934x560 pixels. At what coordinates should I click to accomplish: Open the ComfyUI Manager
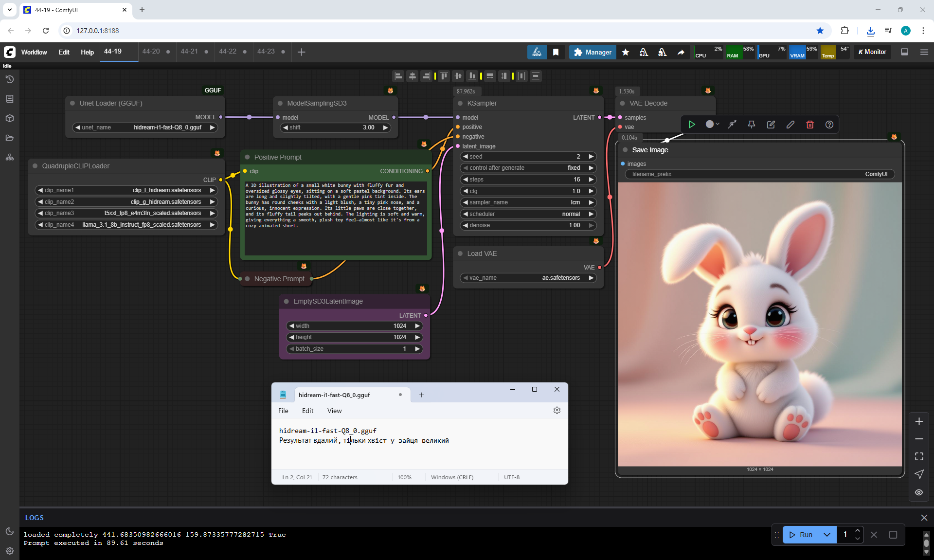point(592,52)
